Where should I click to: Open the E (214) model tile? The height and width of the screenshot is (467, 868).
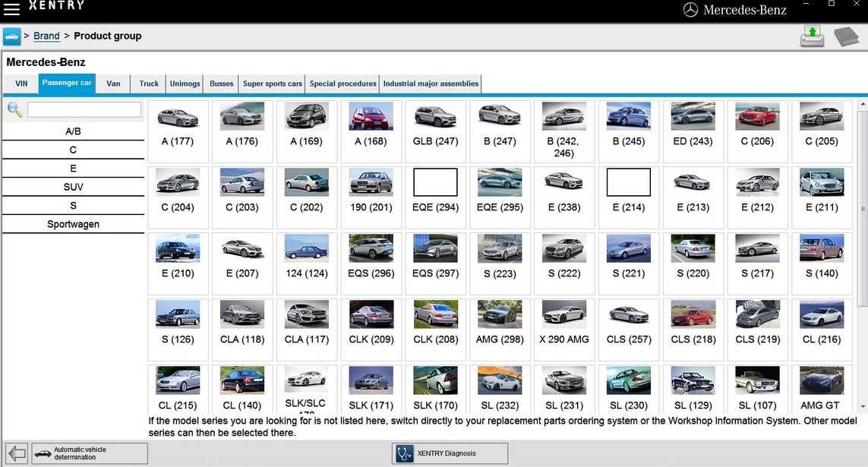629,197
